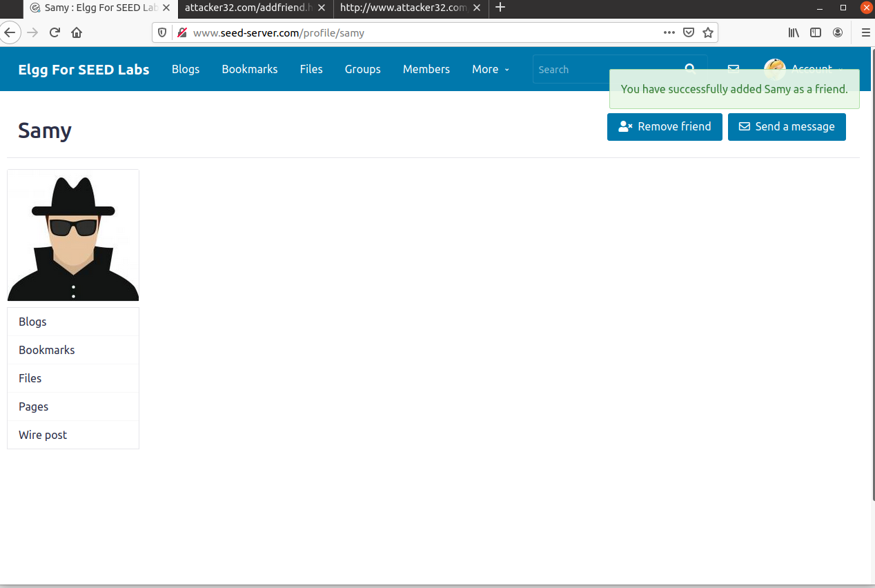The width and height of the screenshot is (875, 588).
Task: Show the insecure connection lock info
Action: coord(182,32)
